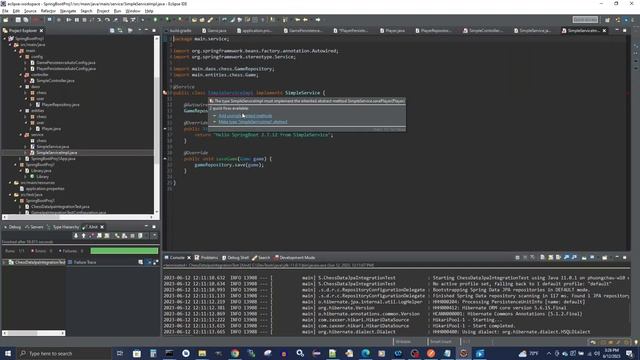Click the Project Explorer filter icon
The height and width of the screenshot is (360, 640).
pyautogui.click(x=130, y=30)
